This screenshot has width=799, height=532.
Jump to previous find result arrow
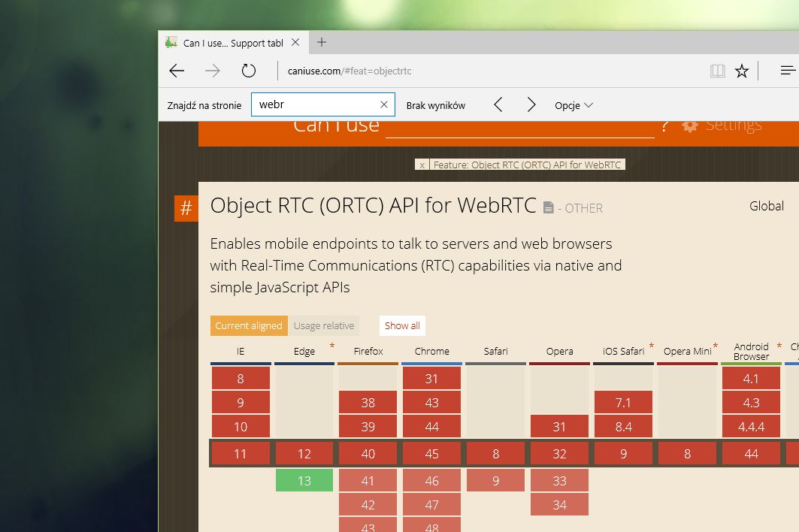(x=498, y=105)
